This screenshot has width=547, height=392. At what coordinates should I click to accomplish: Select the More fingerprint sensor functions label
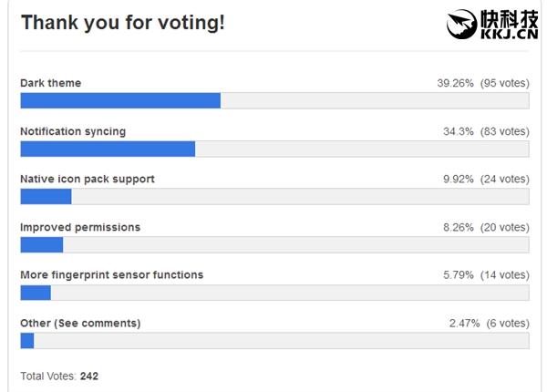(x=112, y=274)
